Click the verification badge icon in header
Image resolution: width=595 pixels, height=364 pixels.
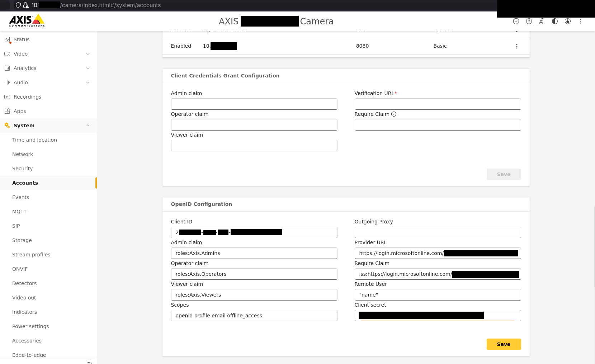pos(516,21)
